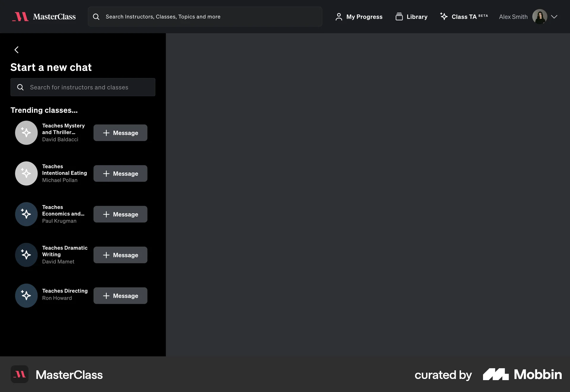Image resolution: width=570 pixels, height=392 pixels.
Task: Select David Baldacci's sparkle avatar icon
Action: point(26,133)
